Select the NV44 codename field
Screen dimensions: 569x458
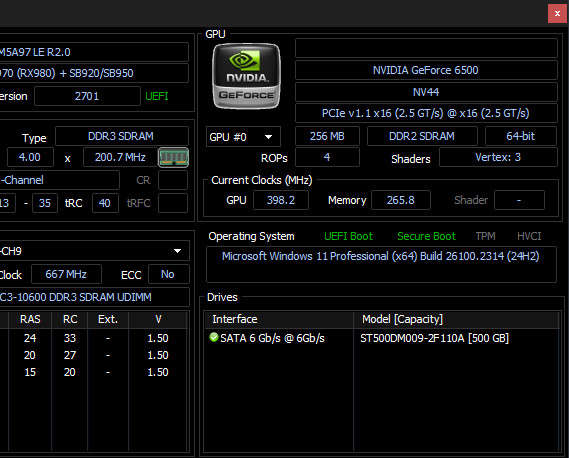tap(426, 92)
